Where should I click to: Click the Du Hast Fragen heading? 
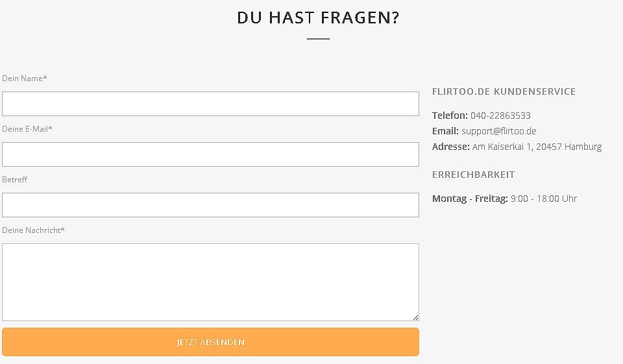318,18
